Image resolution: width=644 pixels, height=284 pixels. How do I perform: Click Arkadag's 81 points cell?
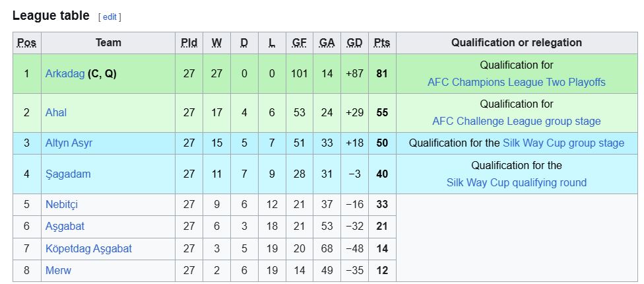pos(381,73)
